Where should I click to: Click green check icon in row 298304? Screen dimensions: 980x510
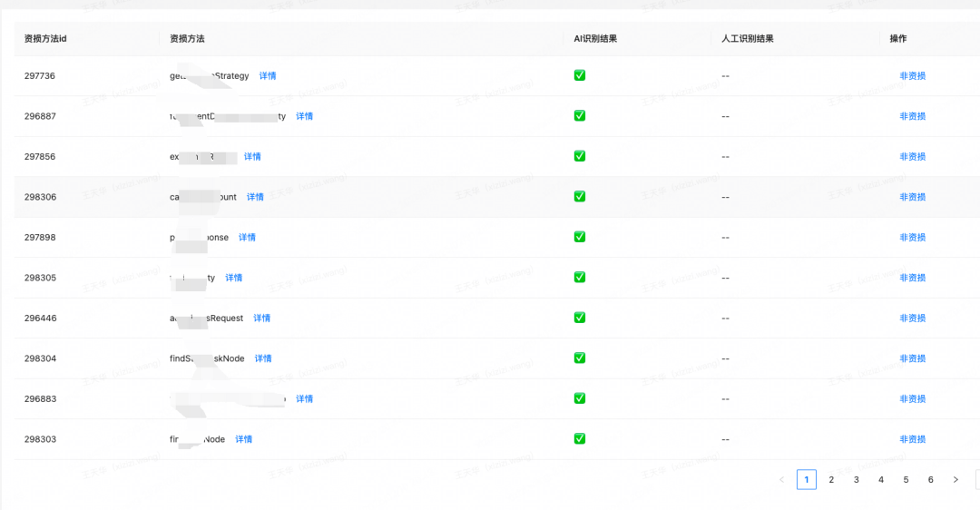tap(579, 358)
